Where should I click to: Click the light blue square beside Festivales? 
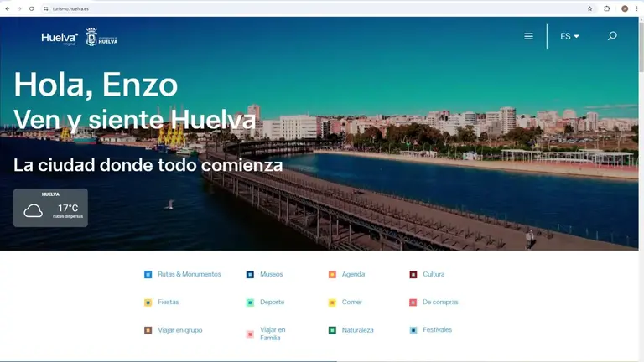pyautogui.click(x=413, y=330)
